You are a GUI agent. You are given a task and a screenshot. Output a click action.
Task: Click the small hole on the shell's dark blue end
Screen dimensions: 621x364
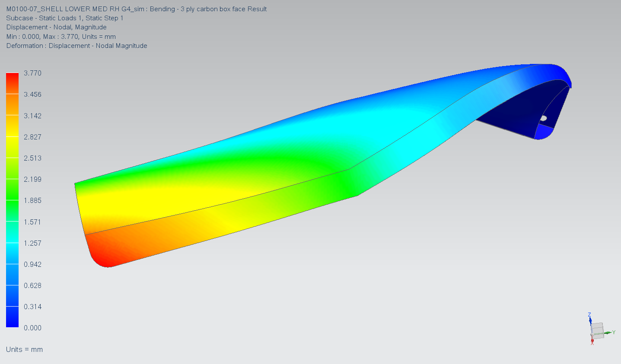(544, 118)
